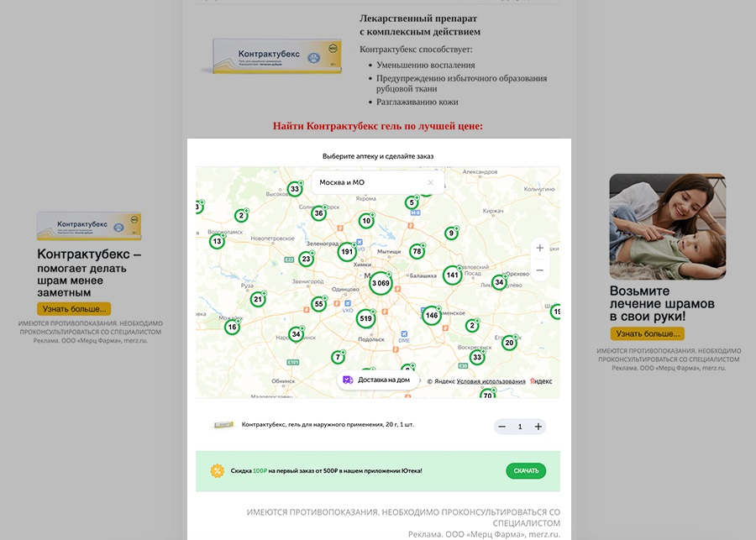
Task: Increase the product quantity
Action: 538,427
